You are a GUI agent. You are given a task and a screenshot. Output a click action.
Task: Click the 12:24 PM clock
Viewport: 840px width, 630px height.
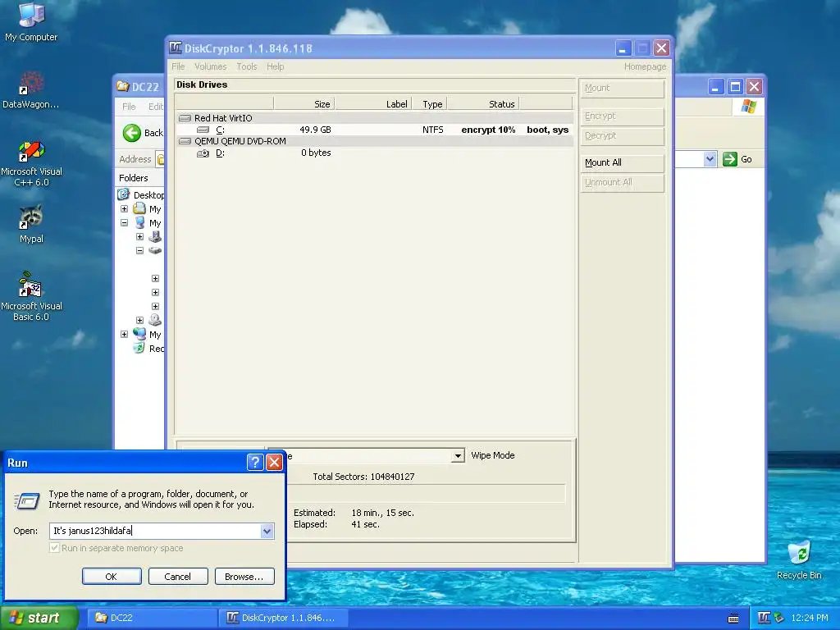810,618
